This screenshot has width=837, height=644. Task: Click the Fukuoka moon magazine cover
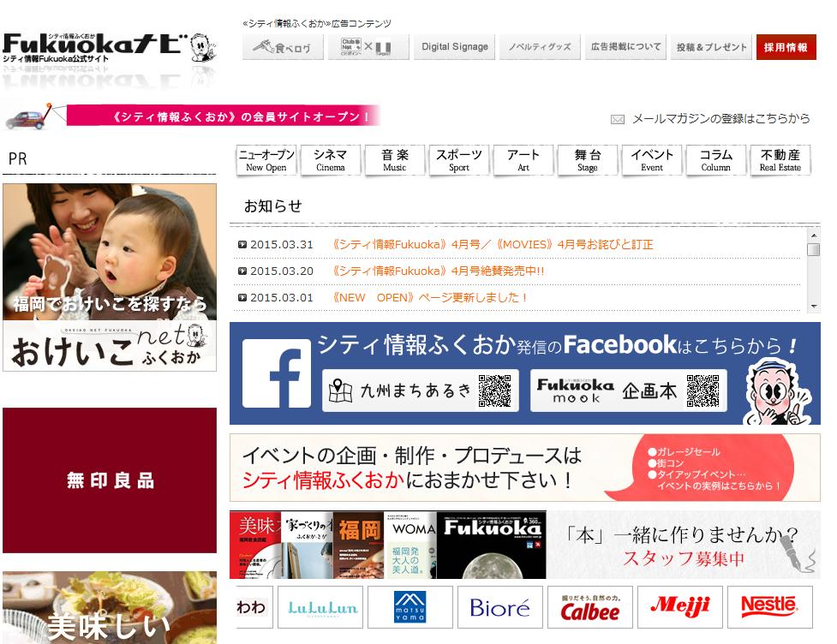[491, 545]
